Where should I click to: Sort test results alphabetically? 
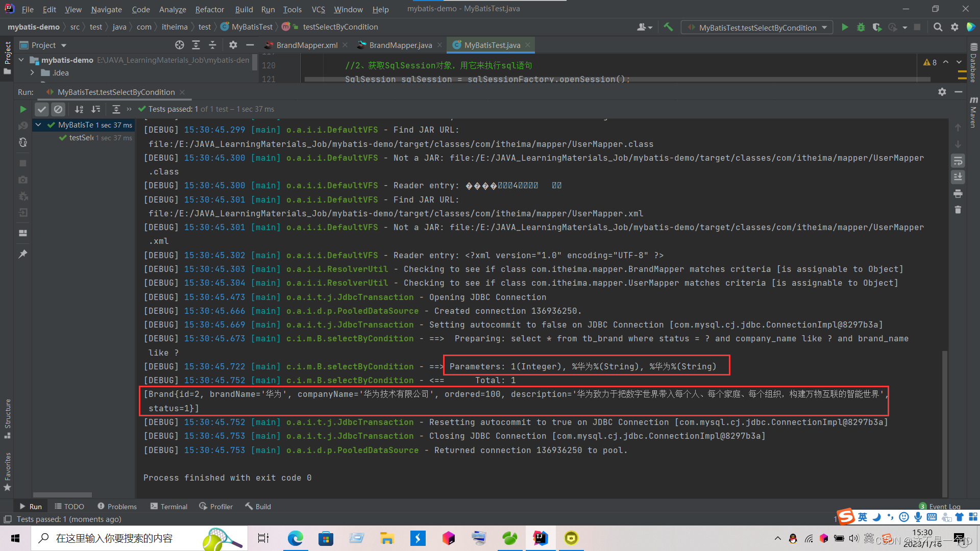tap(79, 109)
